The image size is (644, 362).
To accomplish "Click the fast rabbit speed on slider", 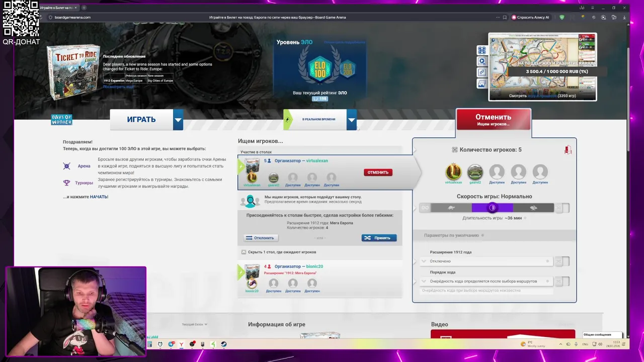I will pyautogui.click(x=533, y=208).
